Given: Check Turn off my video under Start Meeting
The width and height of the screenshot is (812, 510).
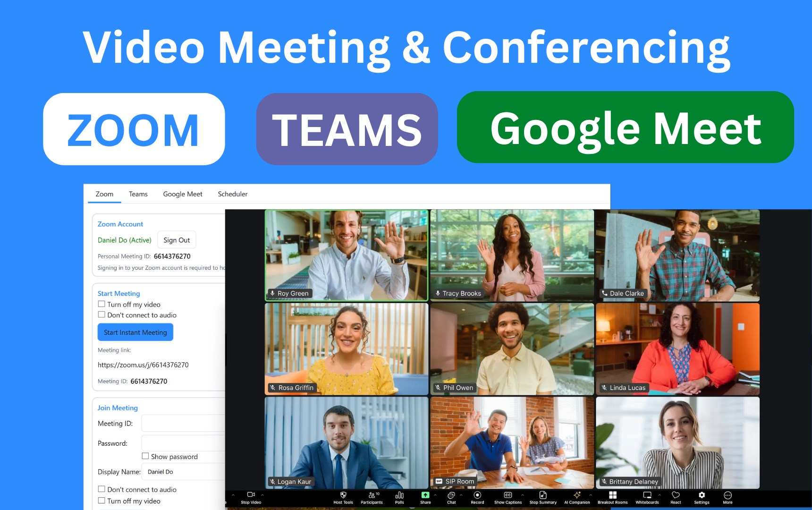Looking at the screenshot, I should [x=101, y=304].
